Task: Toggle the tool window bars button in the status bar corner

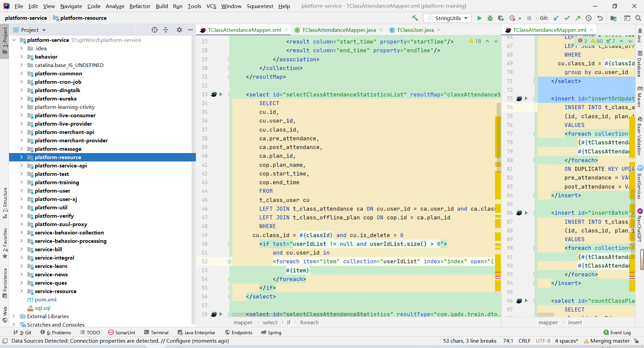Action: pos(5,341)
